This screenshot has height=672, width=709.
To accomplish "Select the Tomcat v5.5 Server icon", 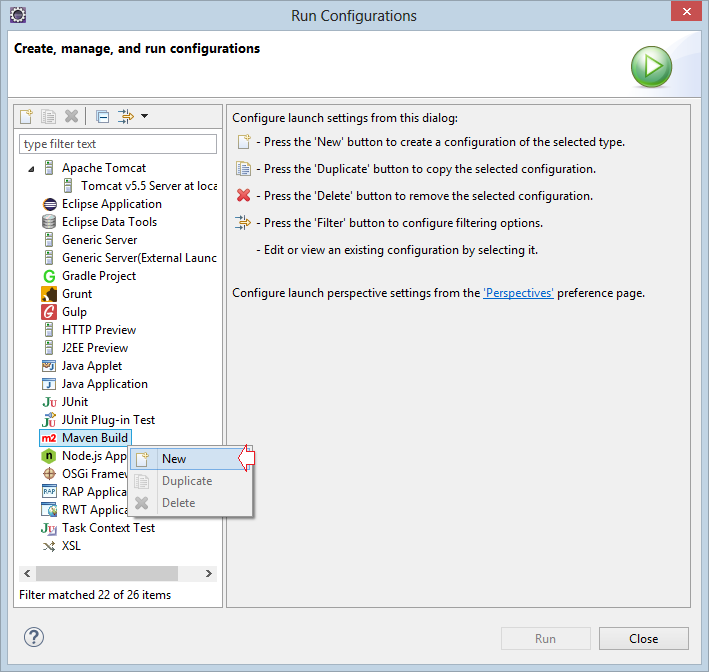I will tap(68, 186).
